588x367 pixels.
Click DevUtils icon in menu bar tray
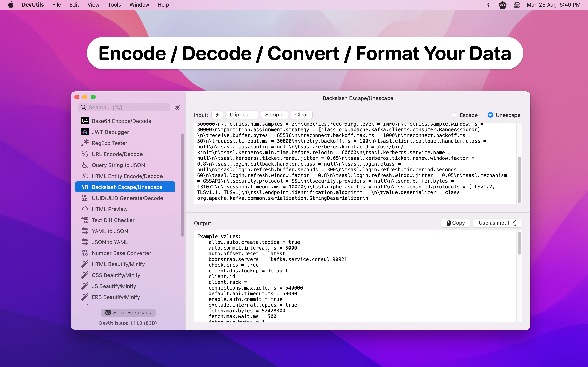point(502,5)
